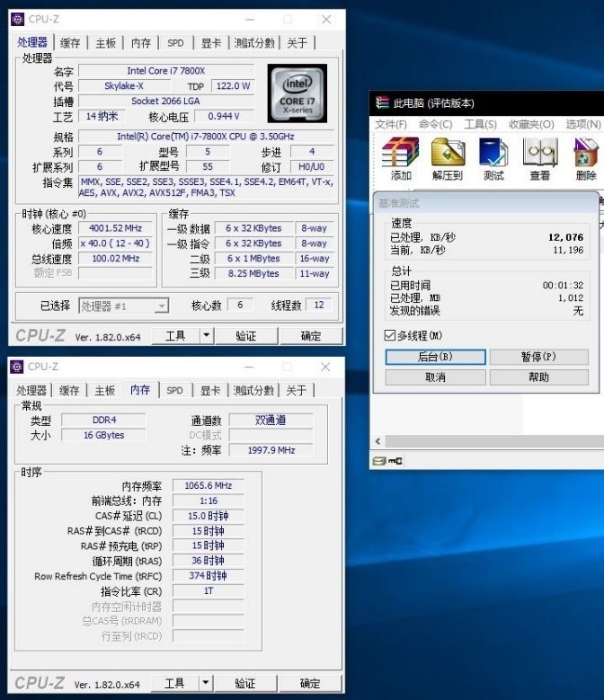This screenshot has width=604, height=700.
Task: Click the 名字 field Intel Core i7 7800X
Action: click(x=166, y=70)
